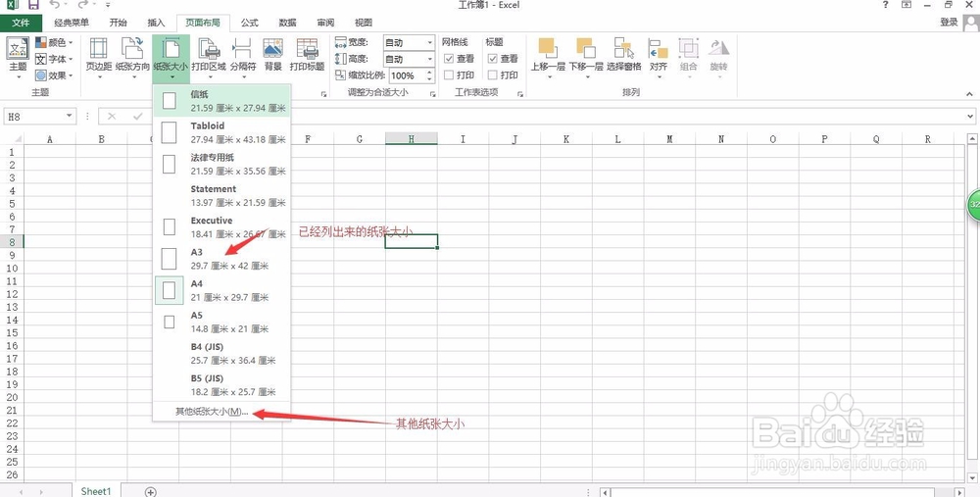Screen dimensions: 980x497
Task: Click Sign in (登录) link
Action: point(949,22)
